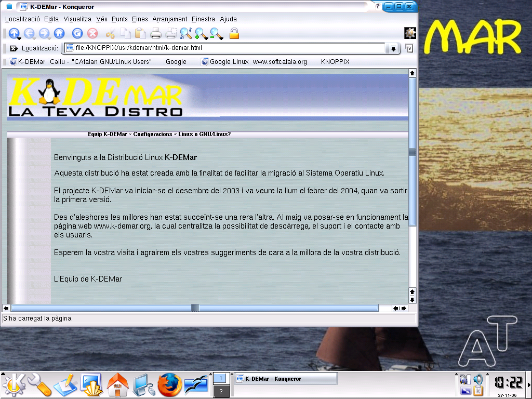
Task: Expand the hidden panel arrow beside clock
Action: click(529, 385)
